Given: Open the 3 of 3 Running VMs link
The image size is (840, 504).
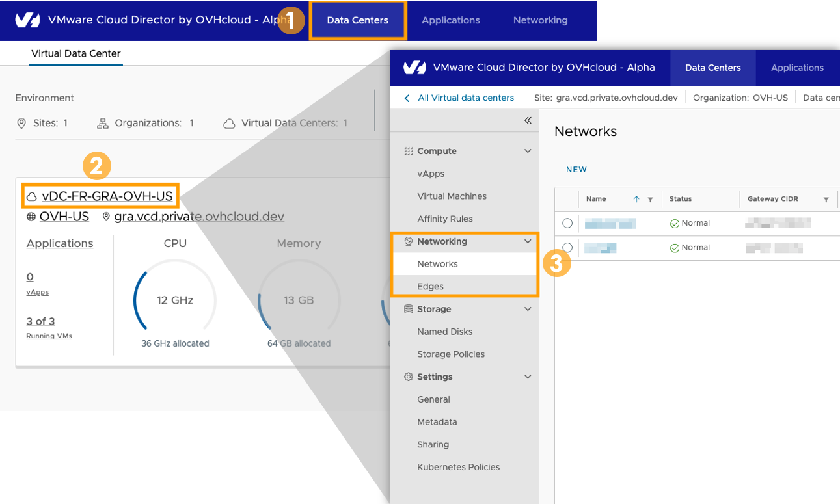Looking at the screenshot, I should tap(40, 321).
